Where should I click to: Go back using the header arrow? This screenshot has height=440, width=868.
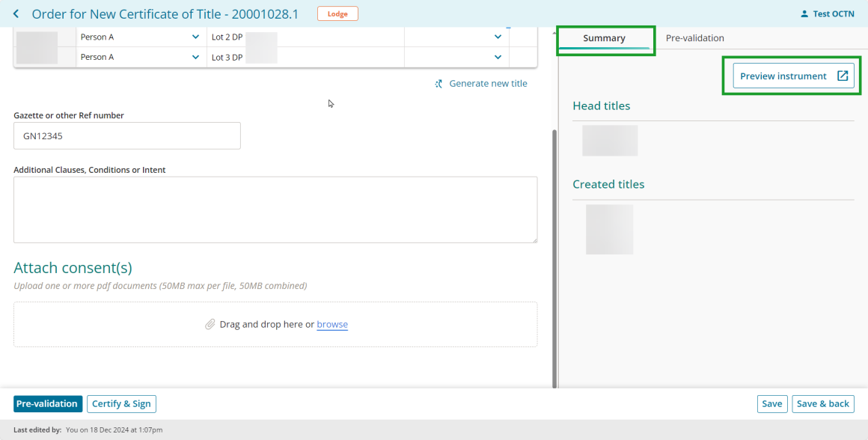click(16, 13)
